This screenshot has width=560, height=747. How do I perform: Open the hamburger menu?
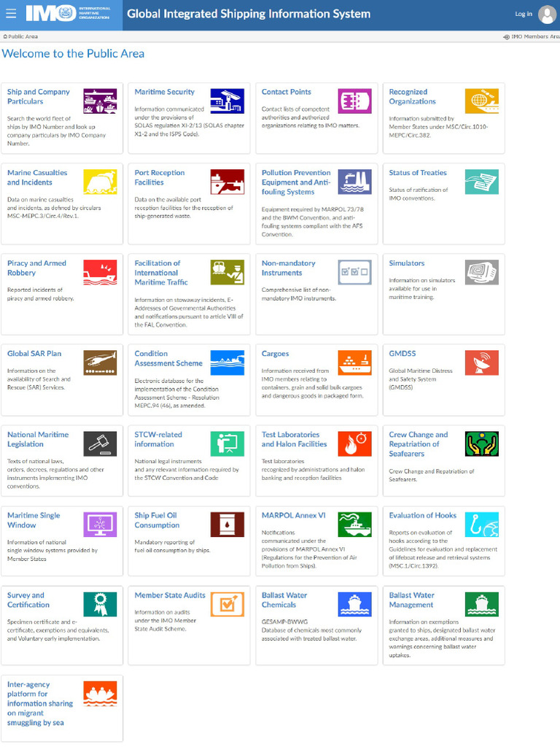click(x=10, y=13)
